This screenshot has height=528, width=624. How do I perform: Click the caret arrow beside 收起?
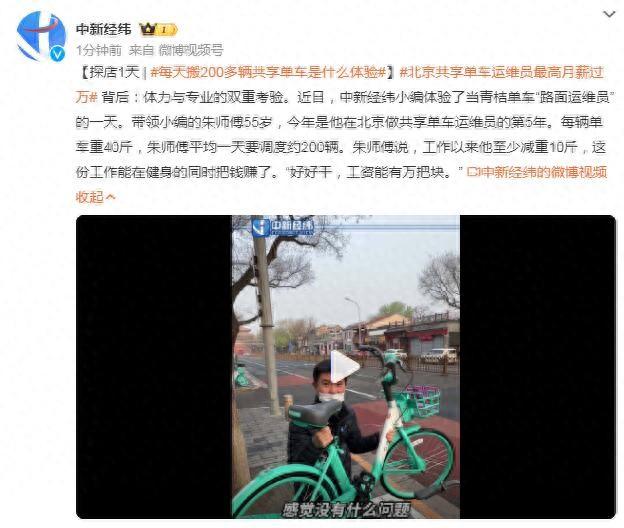111,197
